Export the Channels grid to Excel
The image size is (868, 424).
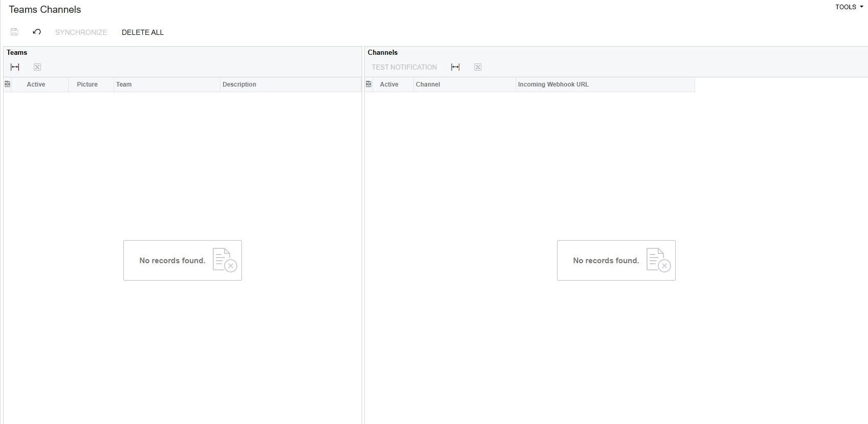point(478,67)
